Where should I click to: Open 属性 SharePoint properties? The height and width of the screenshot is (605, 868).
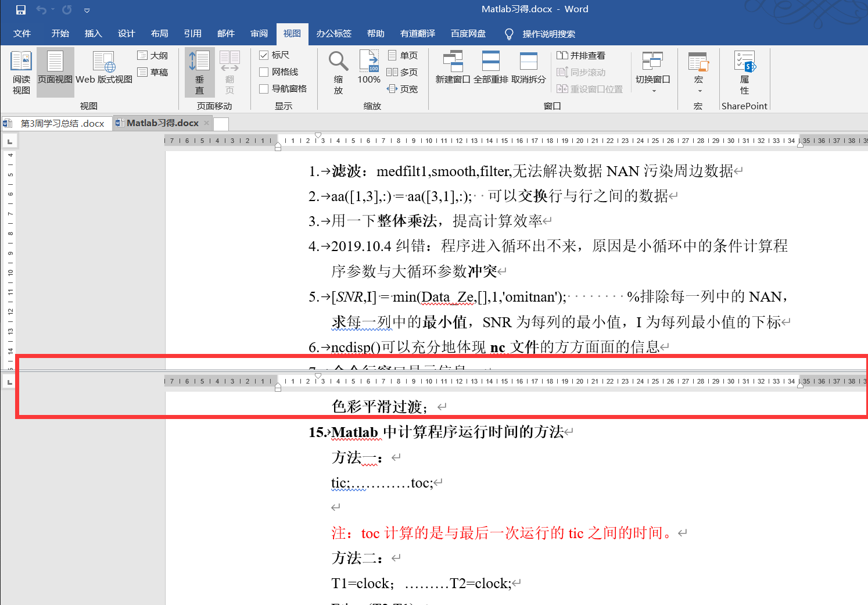[744, 73]
